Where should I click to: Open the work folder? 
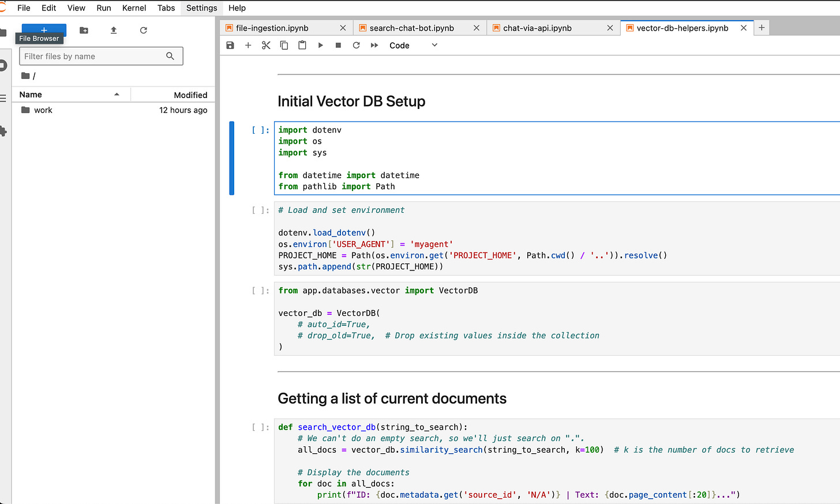(x=43, y=110)
